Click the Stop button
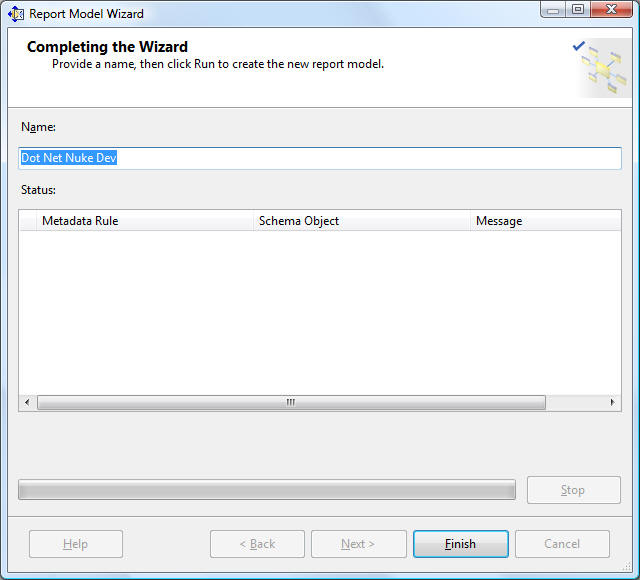Screen dimensions: 640x580 573,490
